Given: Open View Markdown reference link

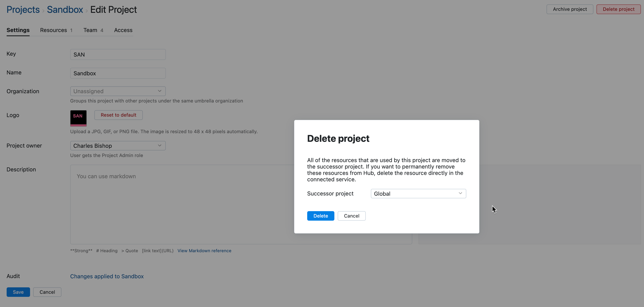Looking at the screenshot, I should (204, 250).
